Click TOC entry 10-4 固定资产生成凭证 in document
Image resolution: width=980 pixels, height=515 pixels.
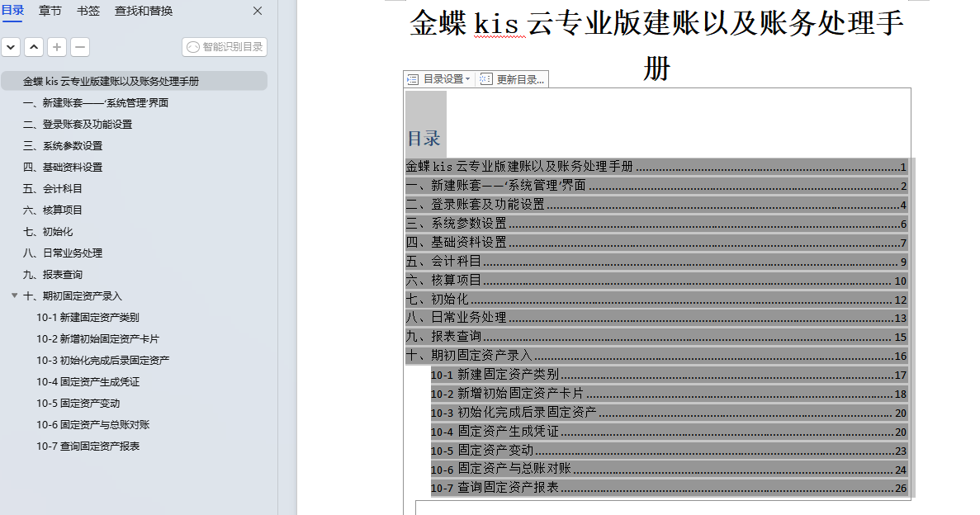point(669,432)
